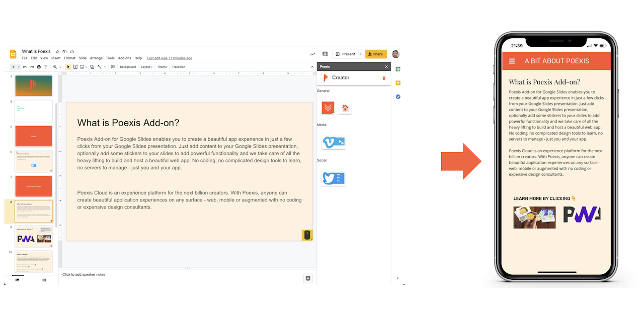Select the cursor select tool
This screenshot has height=318, width=644.
point(68,67)
